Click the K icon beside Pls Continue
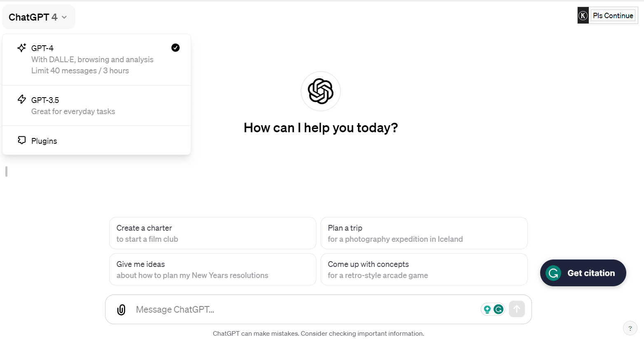The width and height of the screenshot is (644, 339). (583, 16)
